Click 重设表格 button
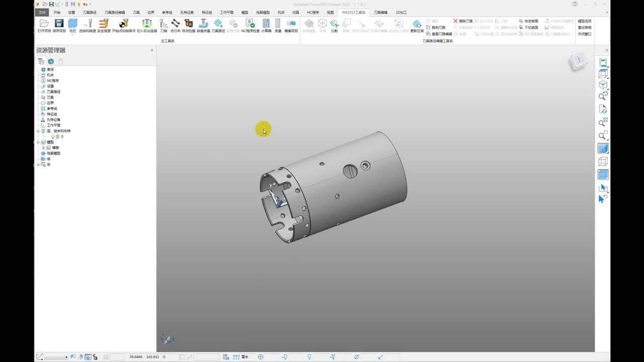The width and height of the screenshot is (644, 362). [585, 28]
